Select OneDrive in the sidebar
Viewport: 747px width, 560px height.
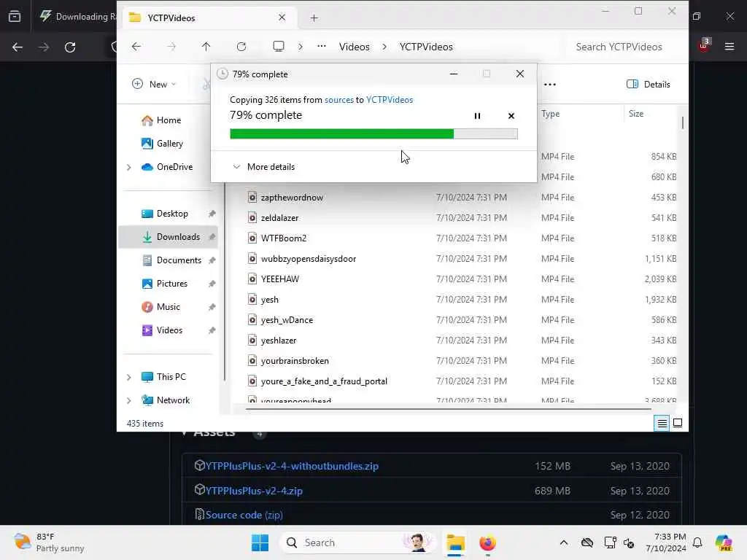168,167
